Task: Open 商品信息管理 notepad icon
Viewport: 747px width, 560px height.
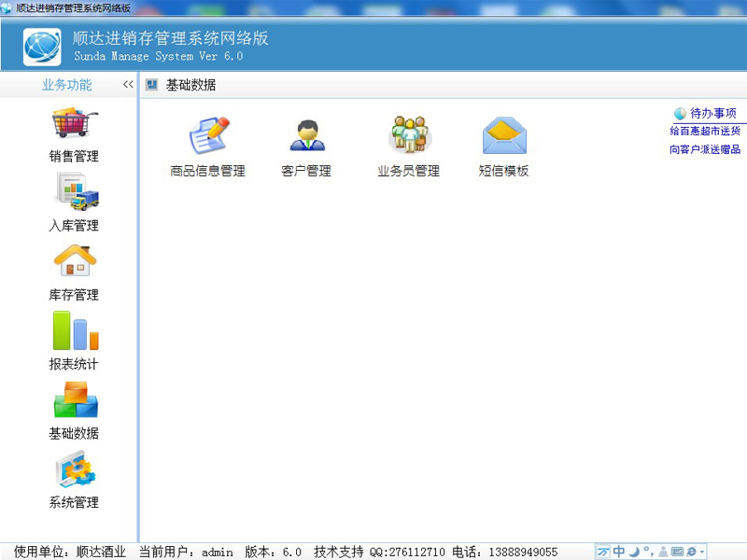Action: (207, 136)
